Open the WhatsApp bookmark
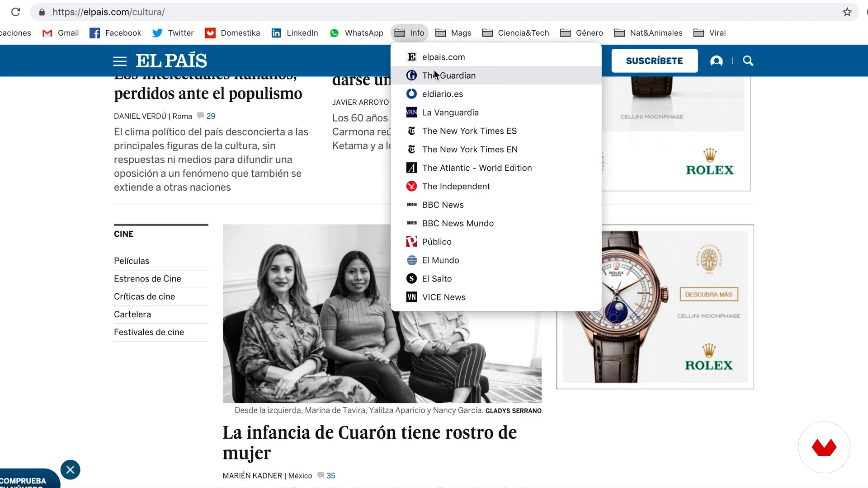This screenshot has width=868, height=488. [356, 33]
